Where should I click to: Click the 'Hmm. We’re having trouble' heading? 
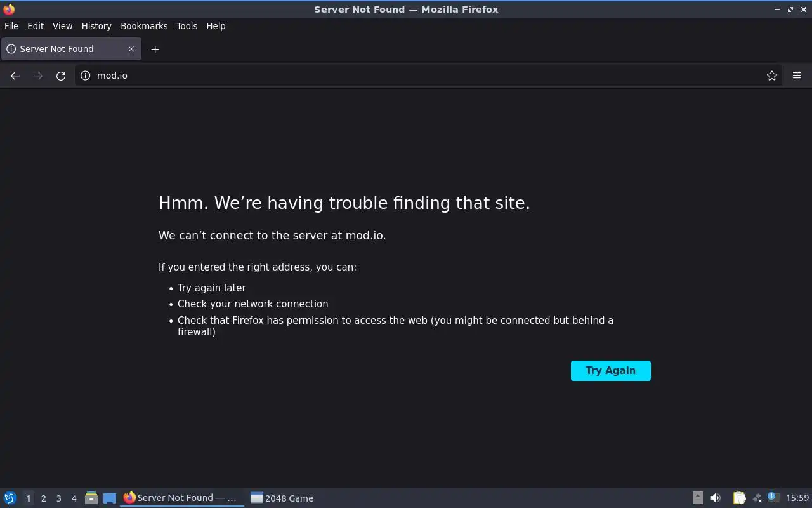click(x=344, y=203)
